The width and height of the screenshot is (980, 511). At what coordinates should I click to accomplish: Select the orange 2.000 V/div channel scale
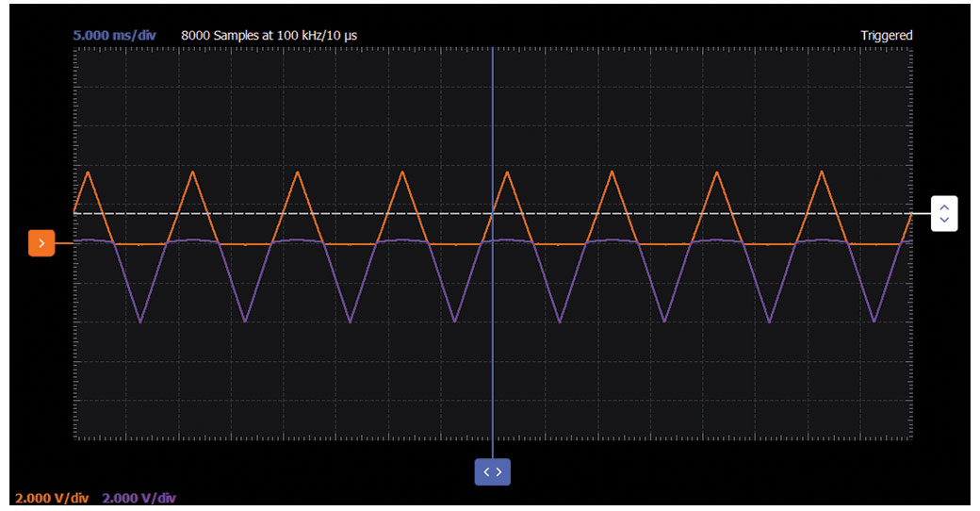[x=52, y=498]
